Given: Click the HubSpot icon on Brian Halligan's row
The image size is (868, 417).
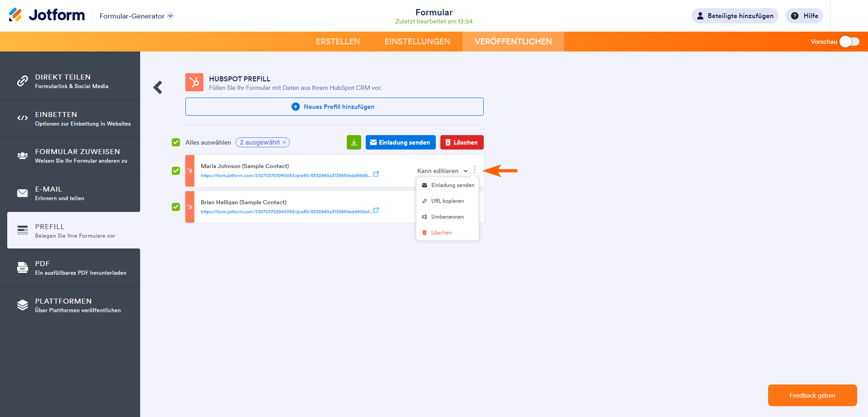Looking at the screenshot, I should (x=190, y=207).
